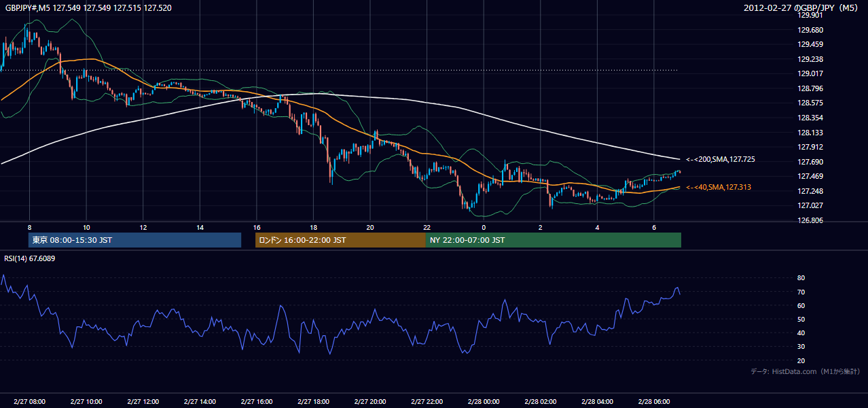Click hour label 16 on price chart axis
This screenshot has height=408, width=868.
tap(257, 227)
